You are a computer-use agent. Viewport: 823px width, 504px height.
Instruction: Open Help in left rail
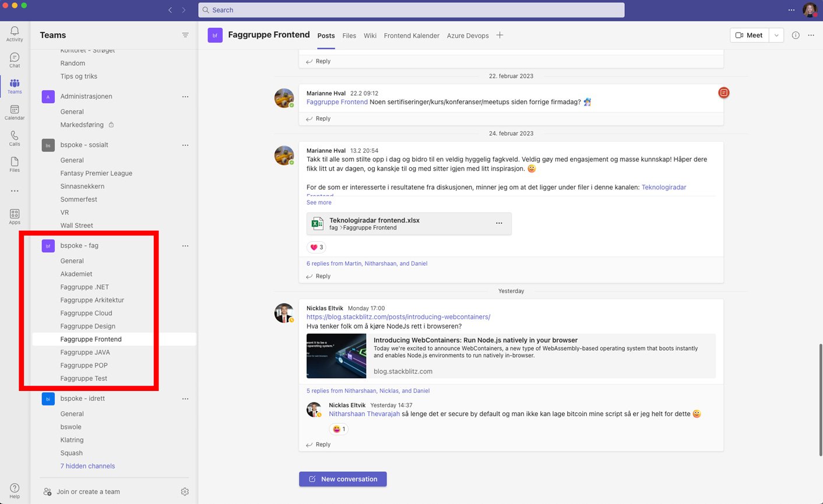tap(15, 491)
